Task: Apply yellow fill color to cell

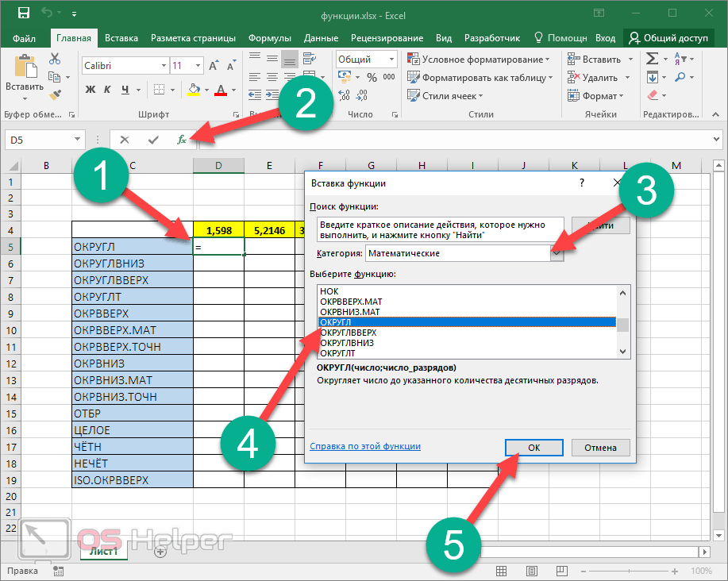Action: [194, 90]
